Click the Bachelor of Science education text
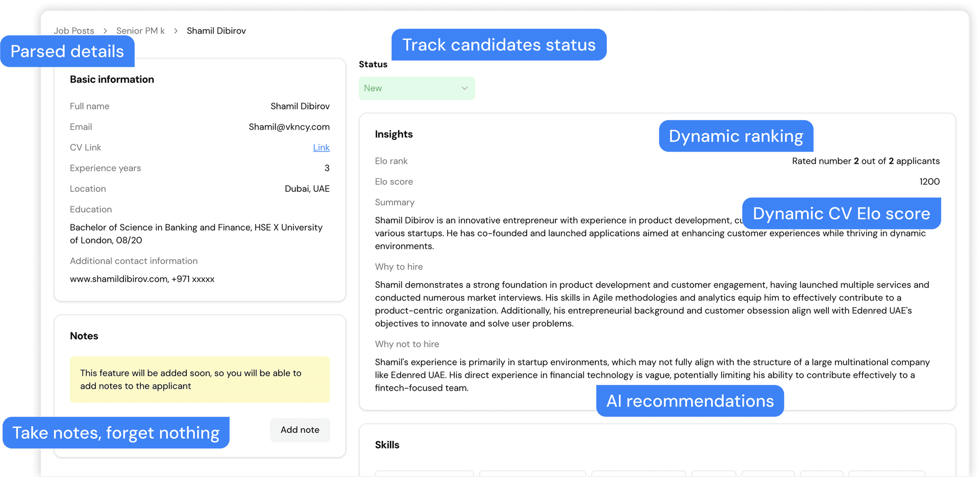980x477 pixels. tap(197, 234)
